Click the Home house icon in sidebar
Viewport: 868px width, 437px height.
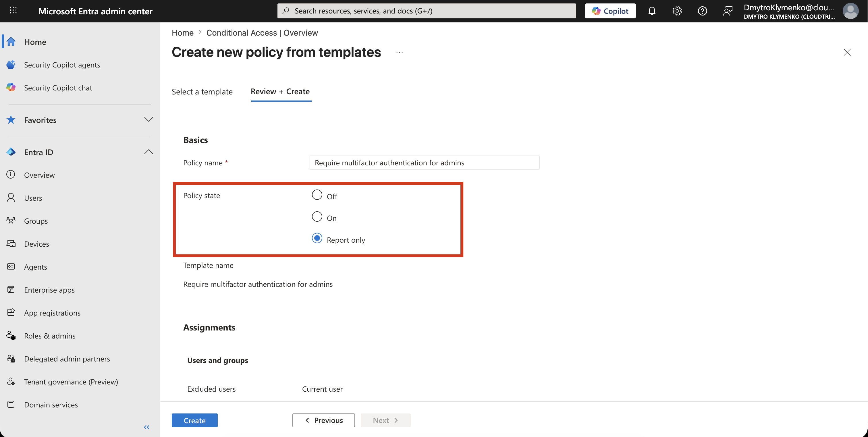click(11, 42)
